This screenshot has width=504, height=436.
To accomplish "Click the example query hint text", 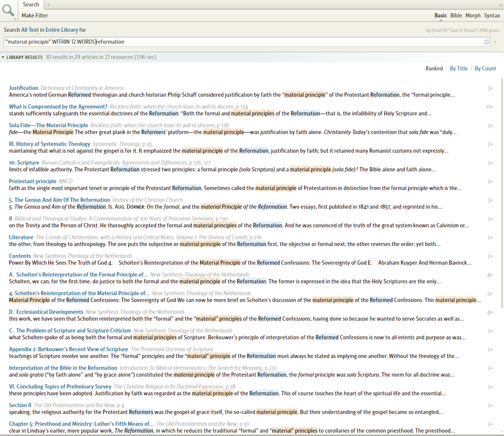I will coord(462,30).
